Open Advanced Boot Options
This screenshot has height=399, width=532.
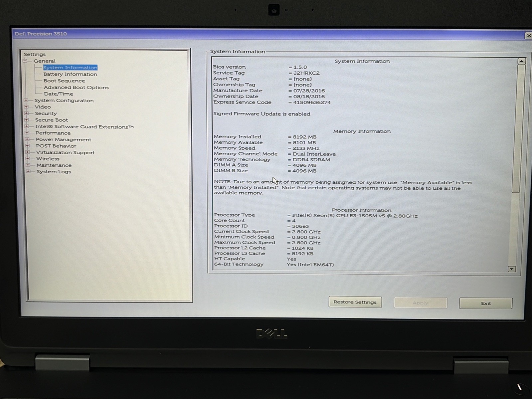pyautogui.click(x=76, y=88)
